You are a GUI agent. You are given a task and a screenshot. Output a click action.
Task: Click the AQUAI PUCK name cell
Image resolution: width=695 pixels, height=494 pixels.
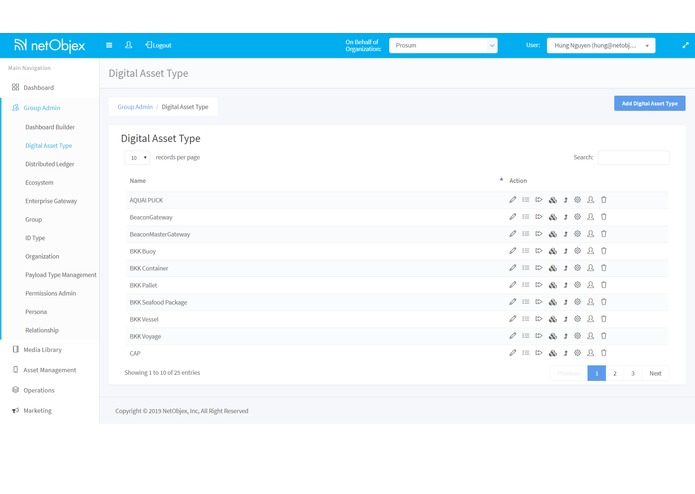click(146, 200)
